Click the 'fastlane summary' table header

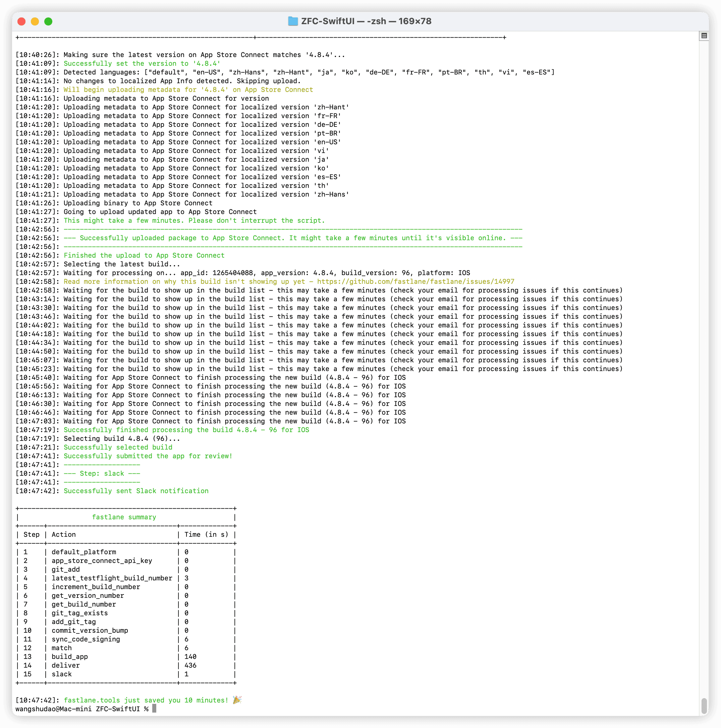click(x=124, y=517)
